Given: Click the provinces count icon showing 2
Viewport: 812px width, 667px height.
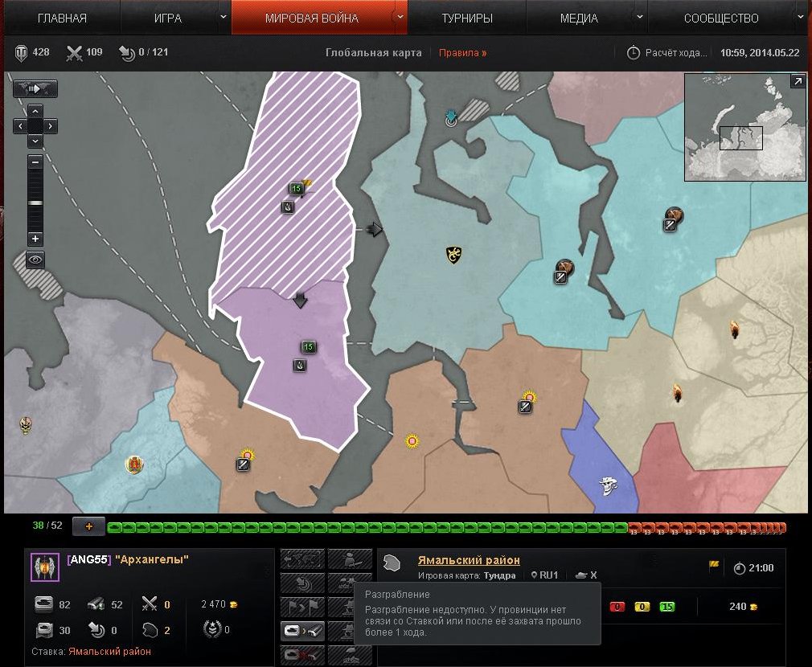Looking at the screenshot, I should pos(150,630).
